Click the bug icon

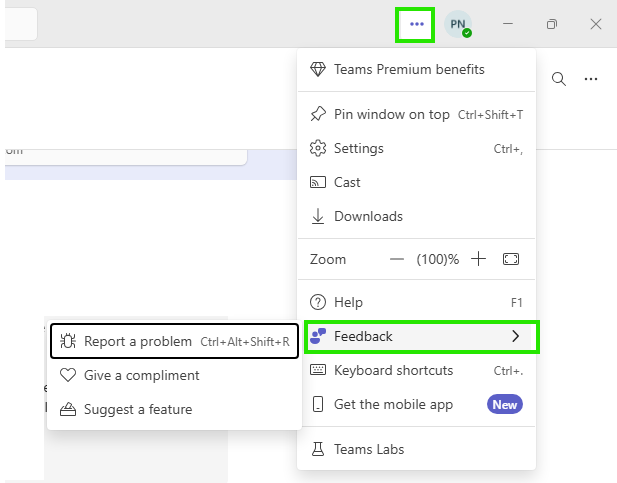click(x=68, y=341)
